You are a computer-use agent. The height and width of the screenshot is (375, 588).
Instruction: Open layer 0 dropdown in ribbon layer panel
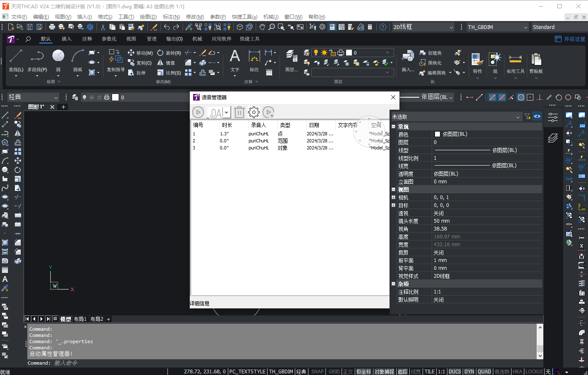pyautogui.click(x=387, y=53)
